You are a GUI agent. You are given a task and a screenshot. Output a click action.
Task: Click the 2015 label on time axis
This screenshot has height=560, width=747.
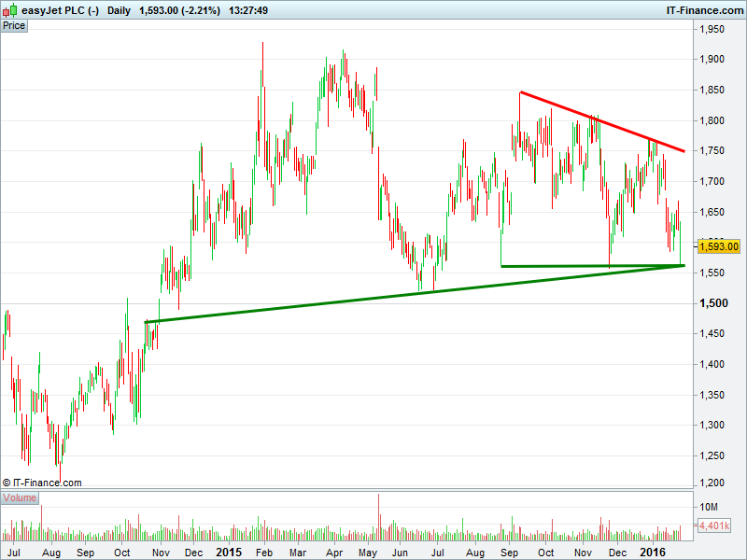pos(229,553)
